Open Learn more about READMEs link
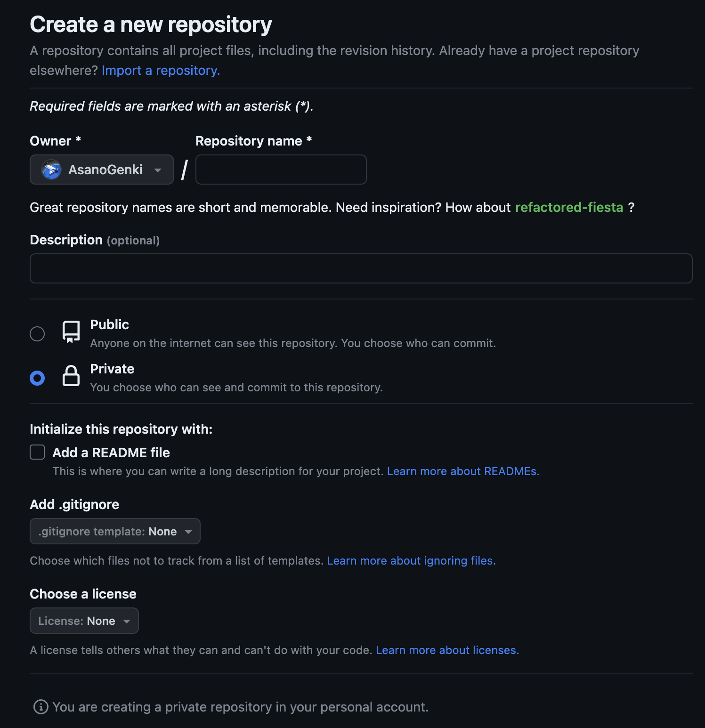Viewport: 705px width, 728px height. [463, 471]
